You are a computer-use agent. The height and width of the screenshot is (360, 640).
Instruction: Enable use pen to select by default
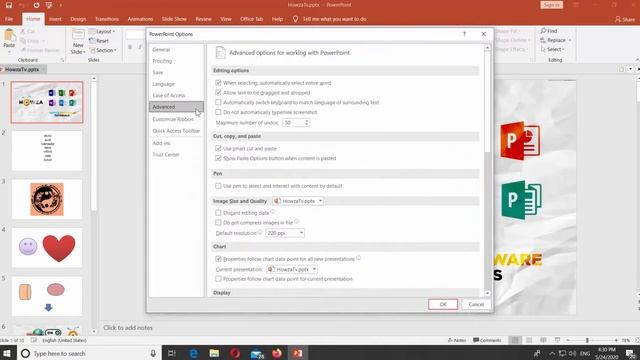pyautogui.click(x=218, y=186)
